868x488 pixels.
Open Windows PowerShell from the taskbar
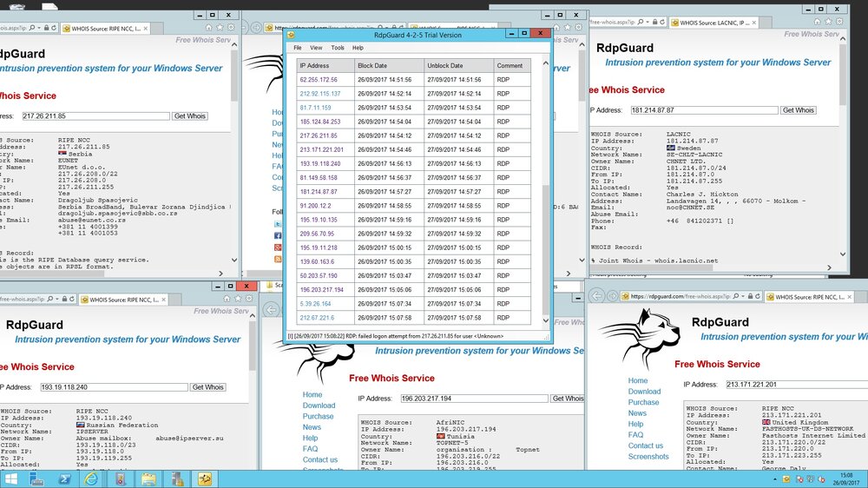[x=64, y=479]
